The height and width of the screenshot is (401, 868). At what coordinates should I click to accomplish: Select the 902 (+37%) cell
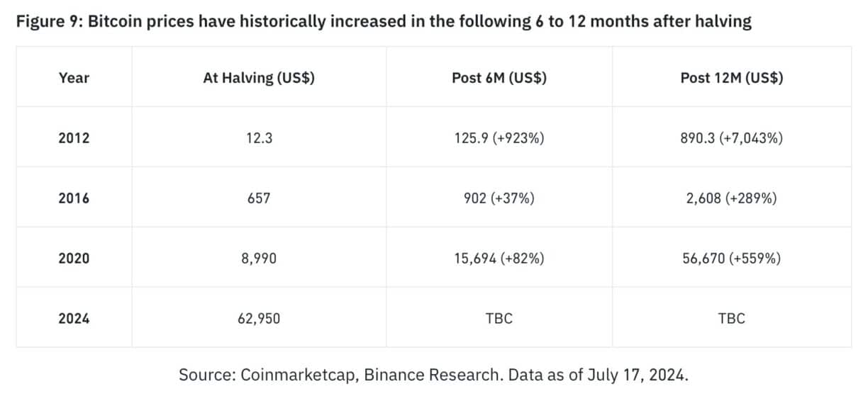click(499, 198)
